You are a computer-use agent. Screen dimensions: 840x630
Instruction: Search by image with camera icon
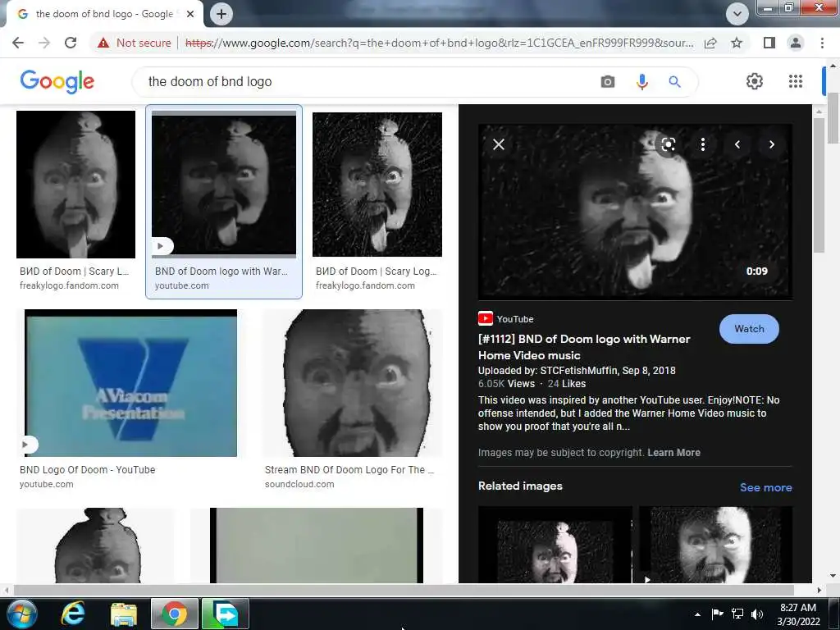[608, 82]
